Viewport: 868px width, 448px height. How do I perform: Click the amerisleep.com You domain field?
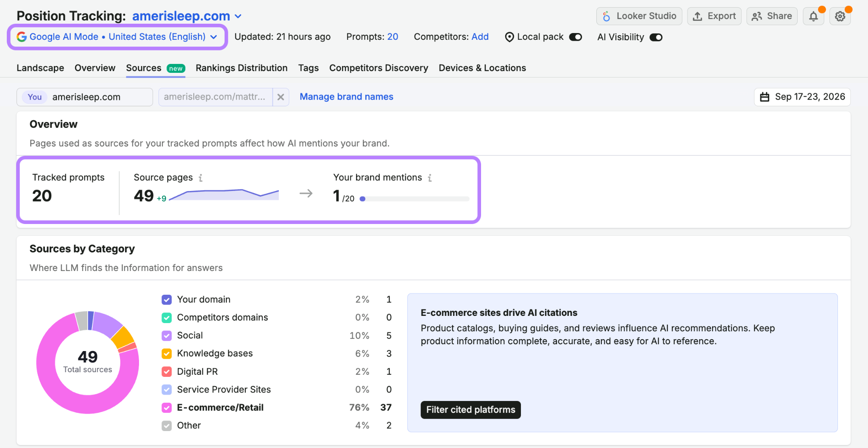click(85, 97)
